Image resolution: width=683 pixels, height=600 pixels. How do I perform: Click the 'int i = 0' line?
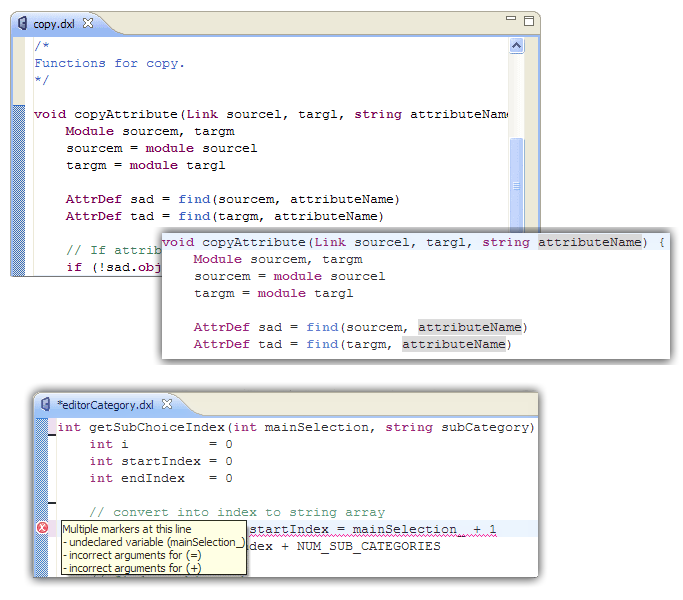click(x=161, y=444)
